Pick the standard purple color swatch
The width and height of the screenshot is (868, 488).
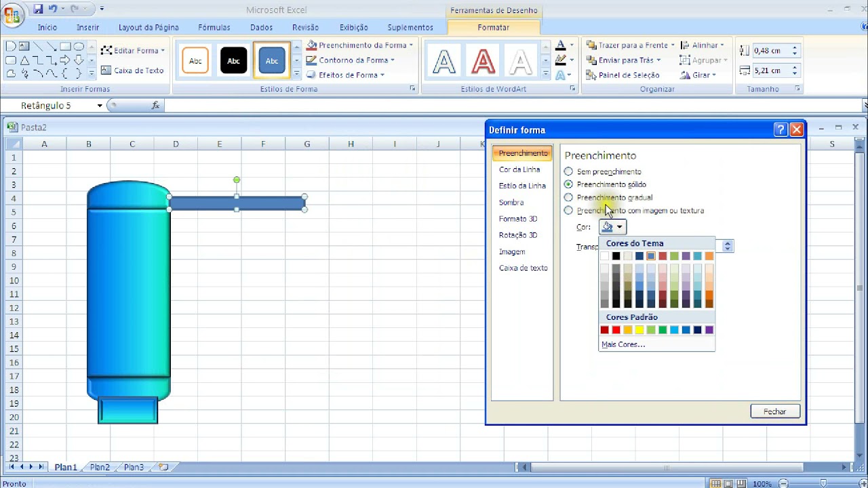click(709, 330)
